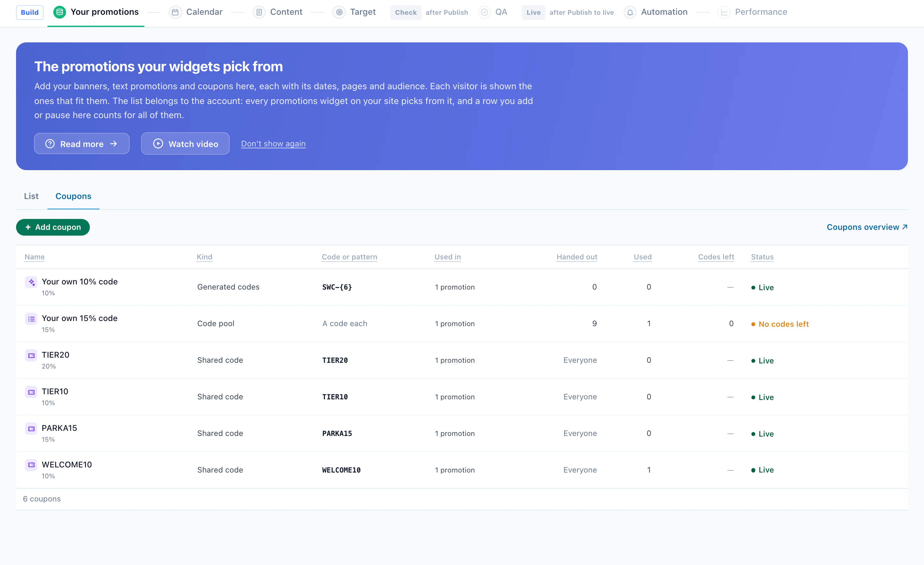Click the ticket icon beside TIER10
The height and width of the screenshot is (565, 924).
coord(31,392)
